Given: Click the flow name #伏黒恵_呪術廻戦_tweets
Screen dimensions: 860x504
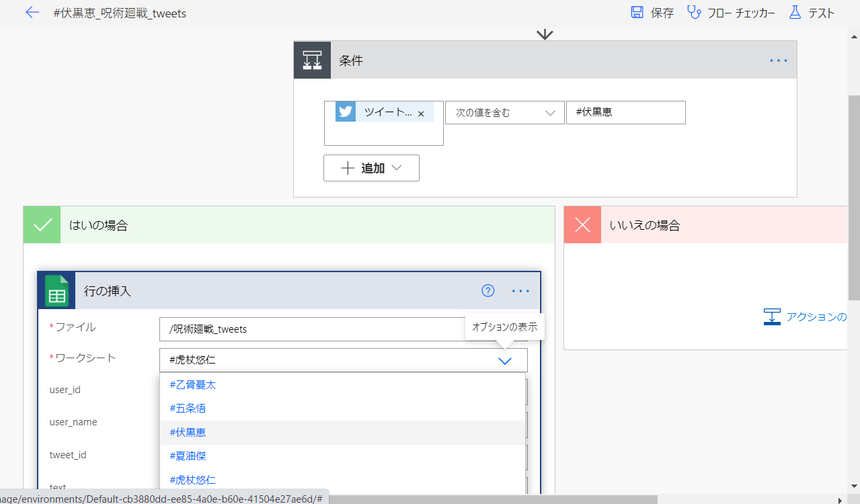Looking at the screenshot, I should tap(120, 13).
